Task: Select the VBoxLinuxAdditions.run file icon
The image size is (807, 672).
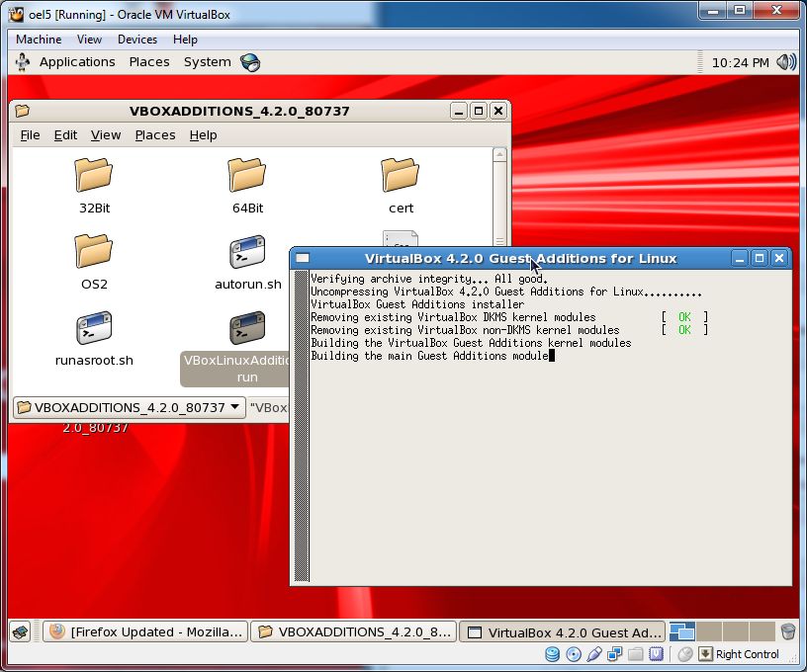Action: pyautogui.click(x=247, y=327)
